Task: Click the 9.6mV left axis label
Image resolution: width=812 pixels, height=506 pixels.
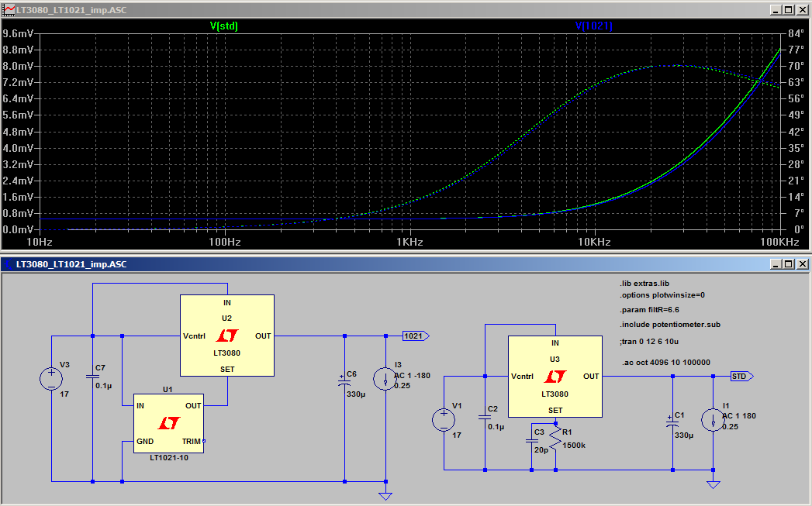Action: pyautogui.click(x=18, y=33)
